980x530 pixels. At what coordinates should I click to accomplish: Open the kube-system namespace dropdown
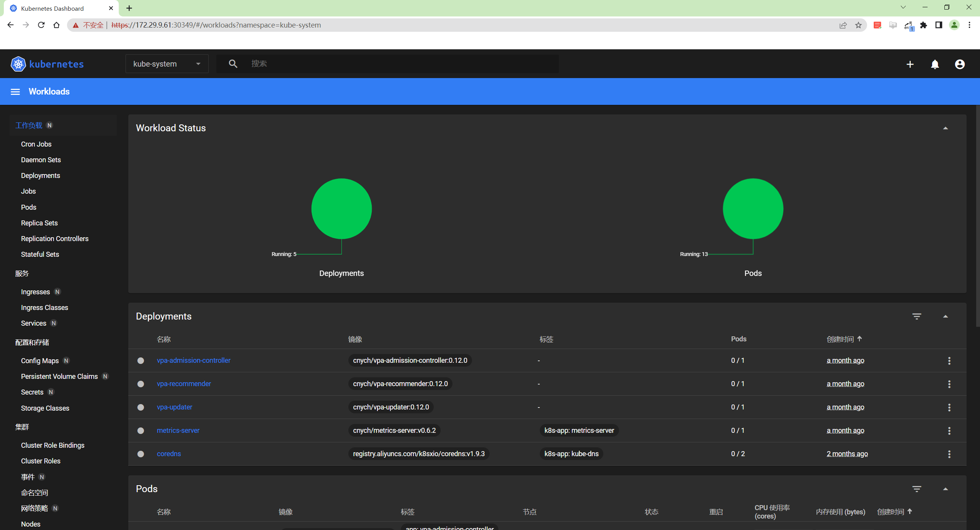[167, 64]
